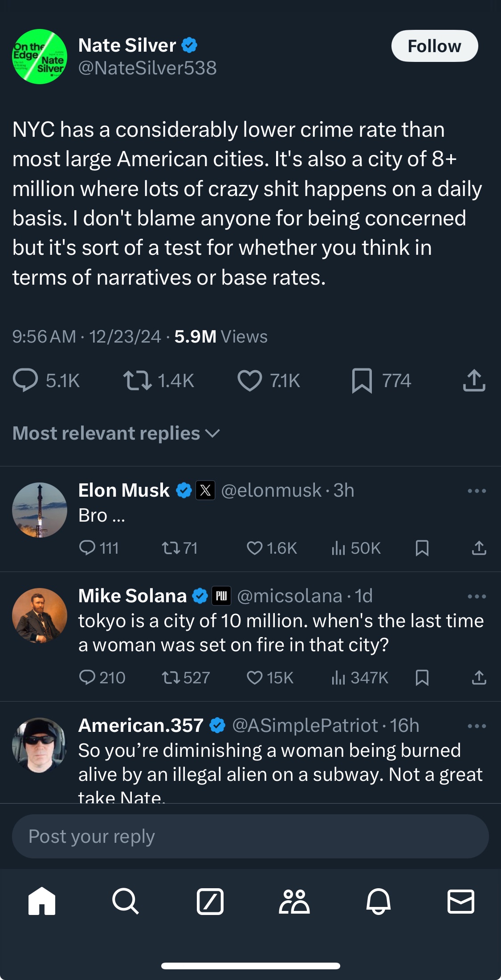Bookmark the main Nate Silver post

click(362, 381)
